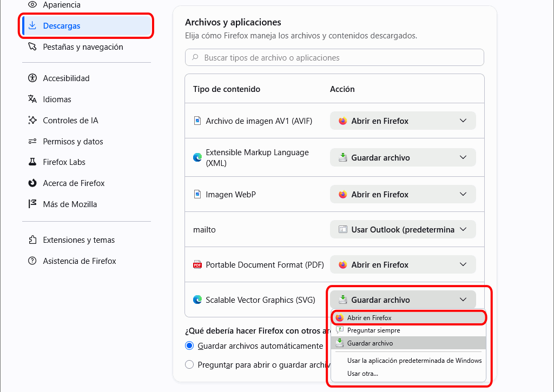554x392 pixels.
Task: Open the Imagen WebP action dropdown
Action: tap(403, 194)
